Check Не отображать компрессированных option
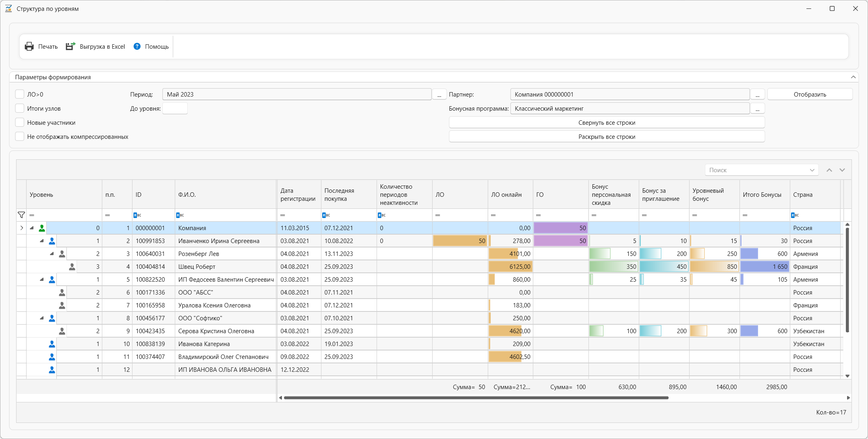Viewport: 868px width, 439px height. click(20, 137)
